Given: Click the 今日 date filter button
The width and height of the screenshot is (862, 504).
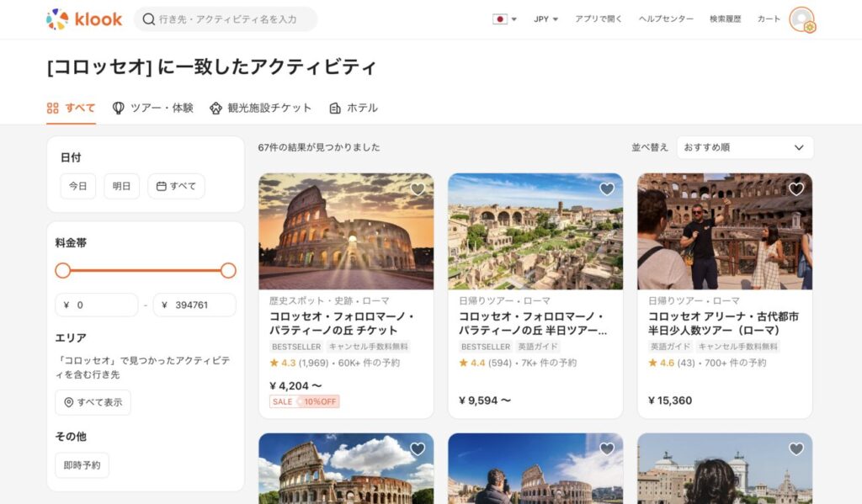Looking at the screenshot, I should pyautogui.click(x=78, y=186).
